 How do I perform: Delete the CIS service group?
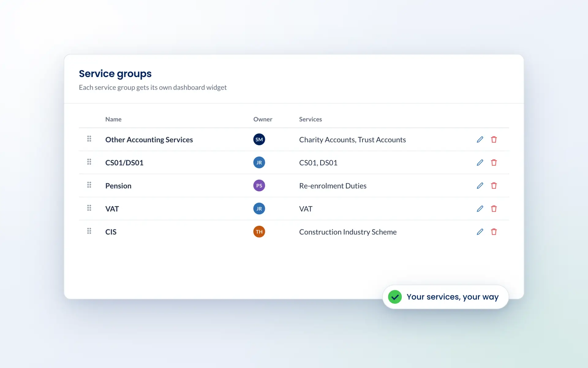click(494, 232)
